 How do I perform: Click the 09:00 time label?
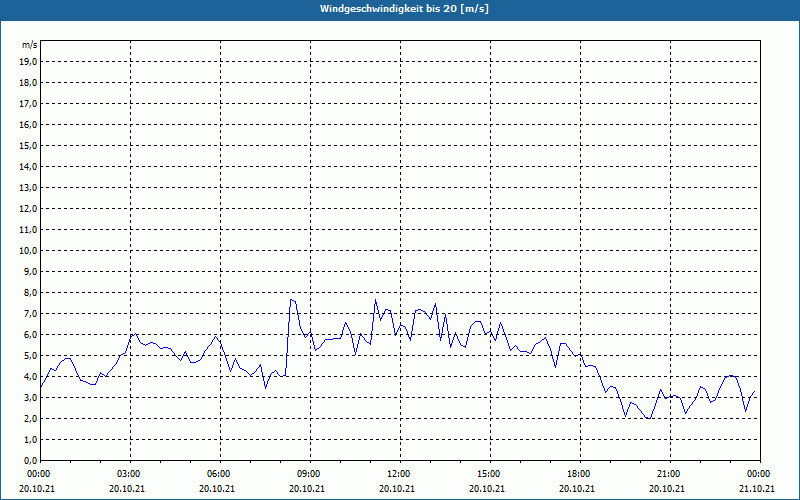(x=310, y=474)
